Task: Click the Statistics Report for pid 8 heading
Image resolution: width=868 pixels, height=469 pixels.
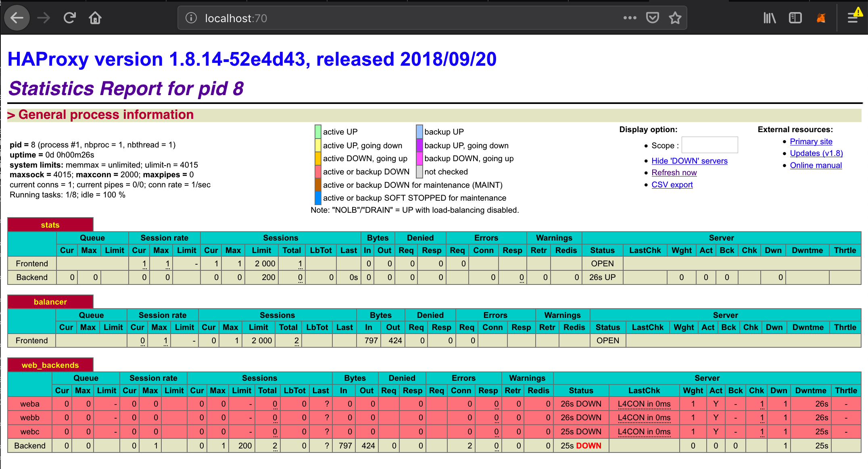Action: [x=126, y=89]
